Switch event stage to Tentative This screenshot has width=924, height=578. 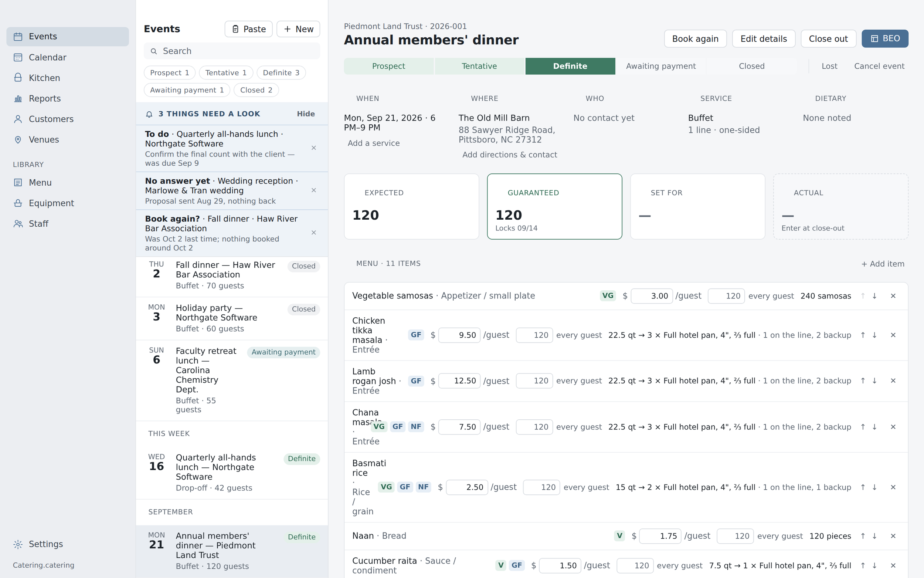479,66
